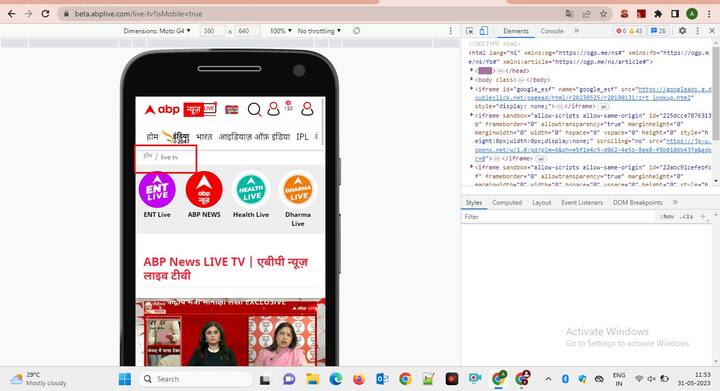Open the Windows Start menu
The height and width of the screenshot is (391, 720).
pyautogui.click(x=124, y=379)
